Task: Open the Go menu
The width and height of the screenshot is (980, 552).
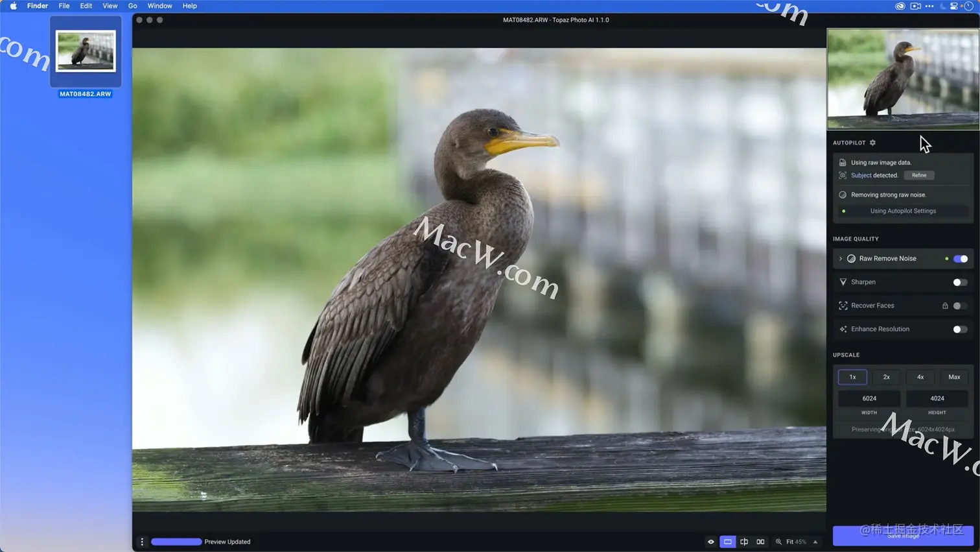Action: 133,6
